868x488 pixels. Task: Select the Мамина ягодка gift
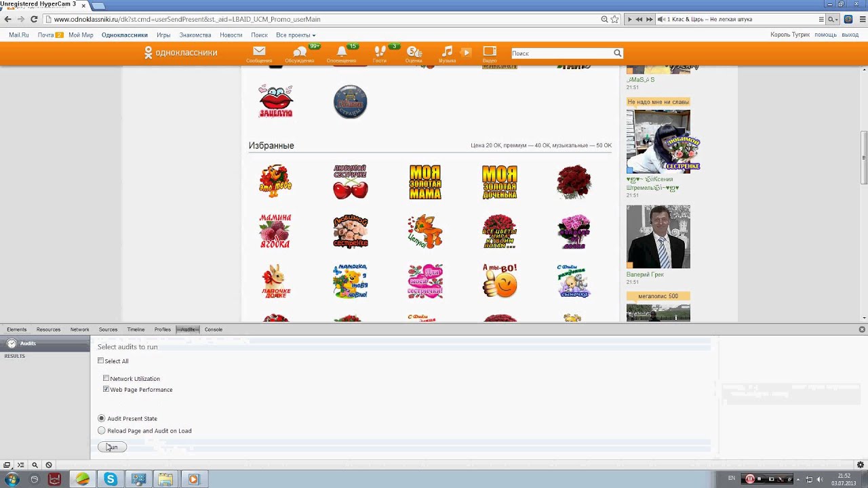tap(275, 231)
